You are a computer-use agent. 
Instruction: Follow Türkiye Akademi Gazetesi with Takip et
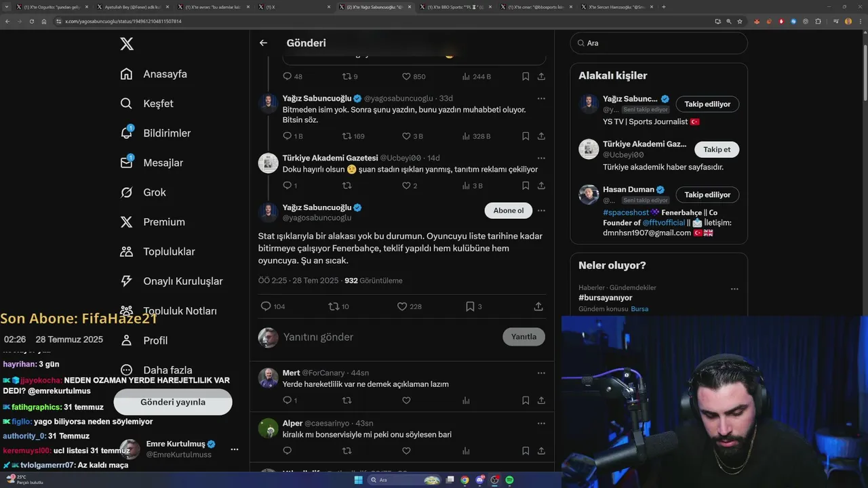(x=717, y=149)
